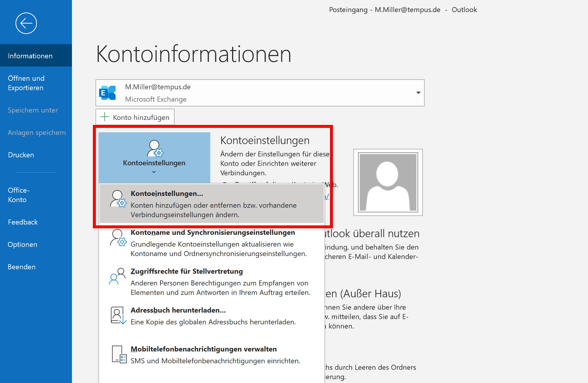The width and height of the screenshot is (588, 383).
Task: Open the account selection dropdown arrow
Action: (x=418, y=93)
